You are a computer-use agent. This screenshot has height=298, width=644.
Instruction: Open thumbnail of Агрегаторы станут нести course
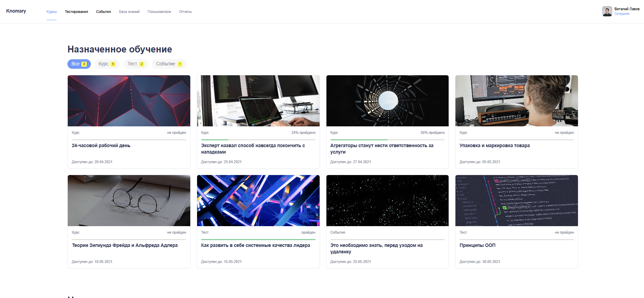[x=387, y=101]
